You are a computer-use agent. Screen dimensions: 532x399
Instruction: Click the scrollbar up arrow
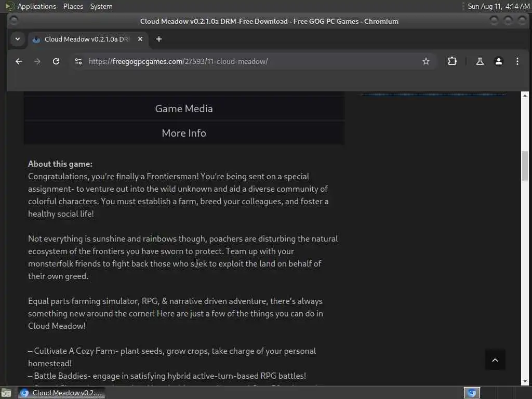[525, 96]
